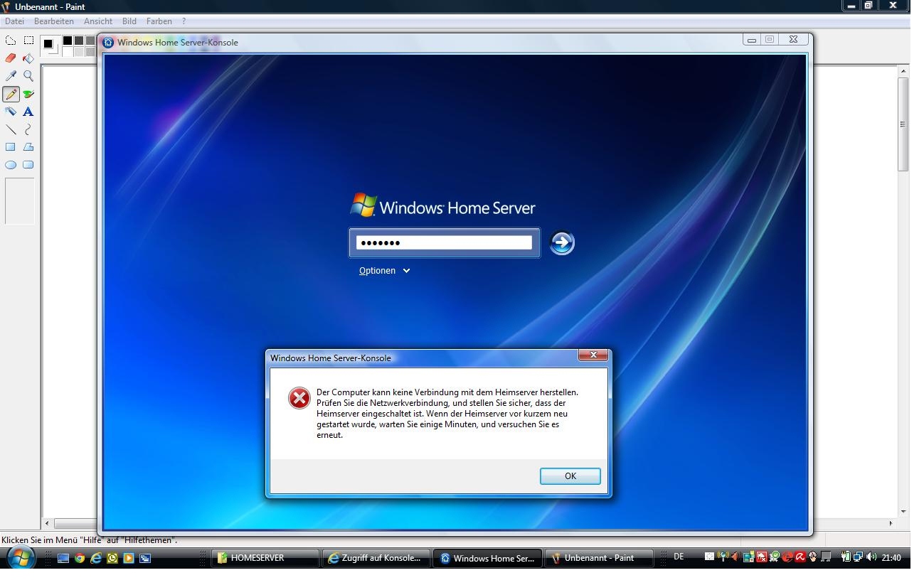924x585 pixels.
Task: Select the Rounded Rectangle tool
Action: pyautogui.click(x=28, y=165)
